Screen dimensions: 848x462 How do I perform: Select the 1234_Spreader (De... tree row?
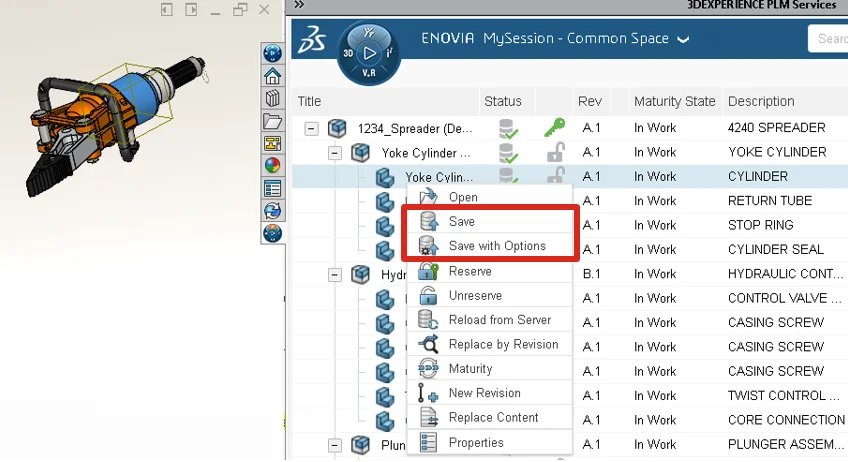click(415, 129)
